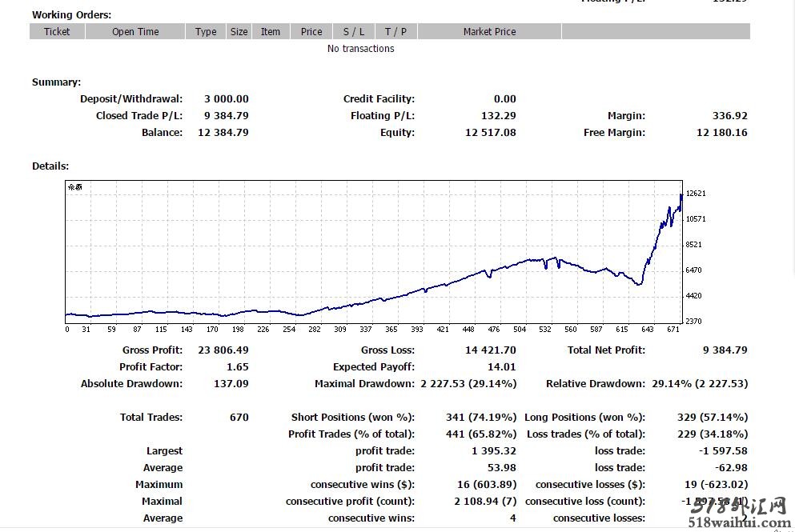Select the Expected Payoff value 14.01

click(501, 367)
